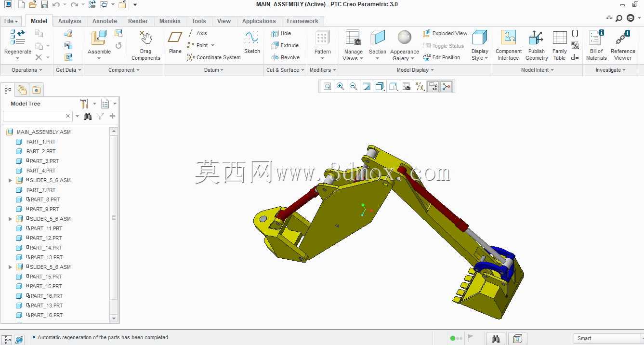Click Refit in graphics toolbar
Screen dimensions: 644x345
[x=328, y=86]
